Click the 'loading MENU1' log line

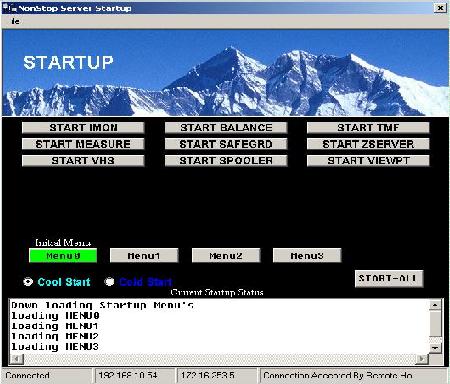(x=55, y=326)
